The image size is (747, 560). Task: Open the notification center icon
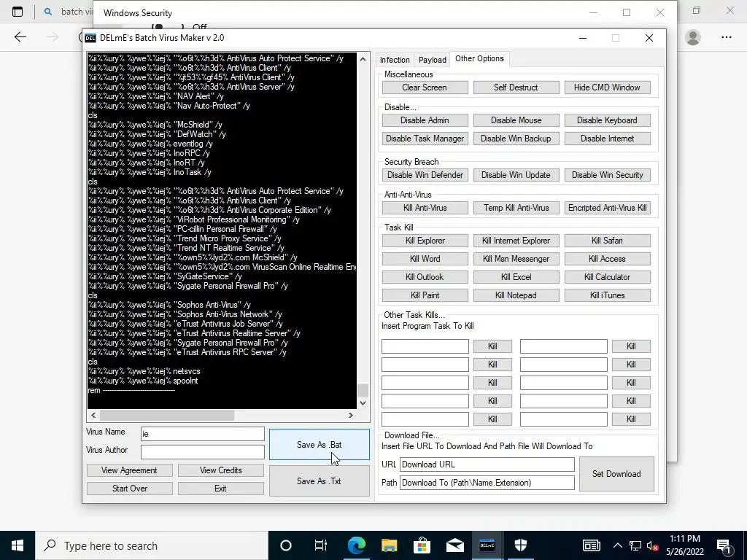[x=724, y=545]
